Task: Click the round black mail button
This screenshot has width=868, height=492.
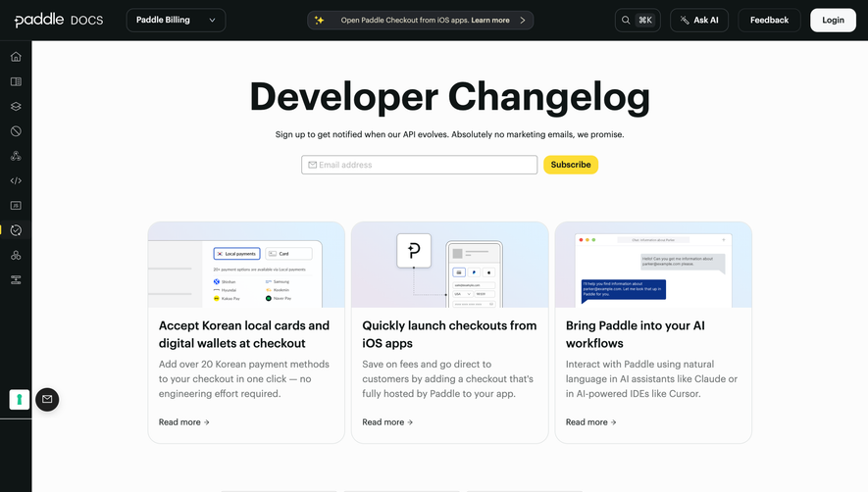Action: pos(47,399)
